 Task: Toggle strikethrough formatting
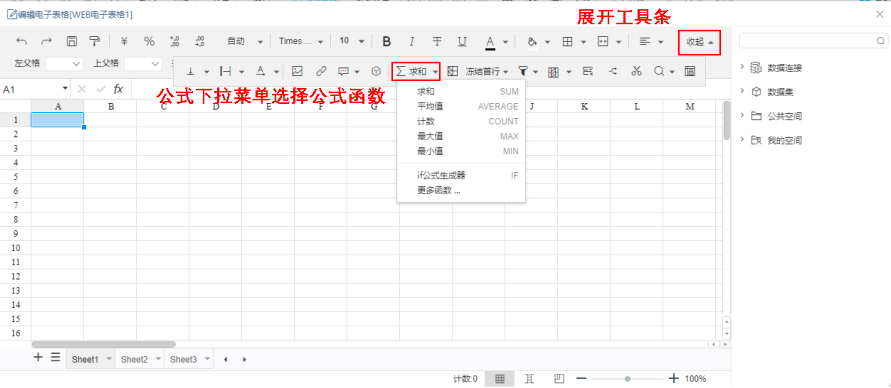tap(437, 41)
